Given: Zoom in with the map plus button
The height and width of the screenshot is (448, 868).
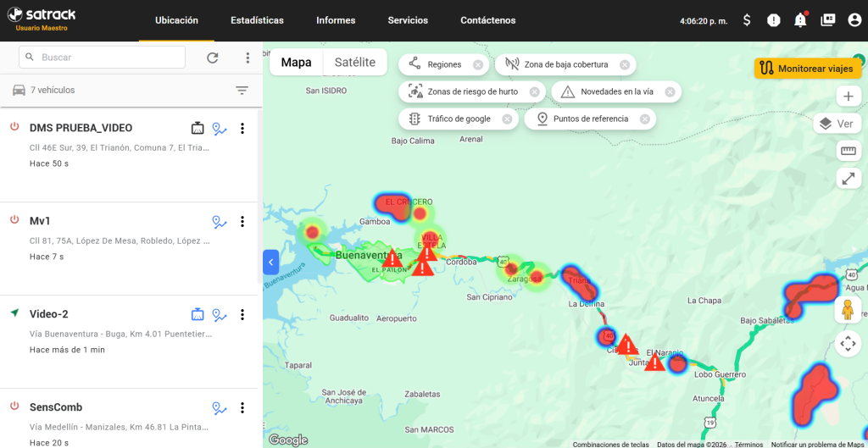Looking at the screenshot, I should [848, 97].
